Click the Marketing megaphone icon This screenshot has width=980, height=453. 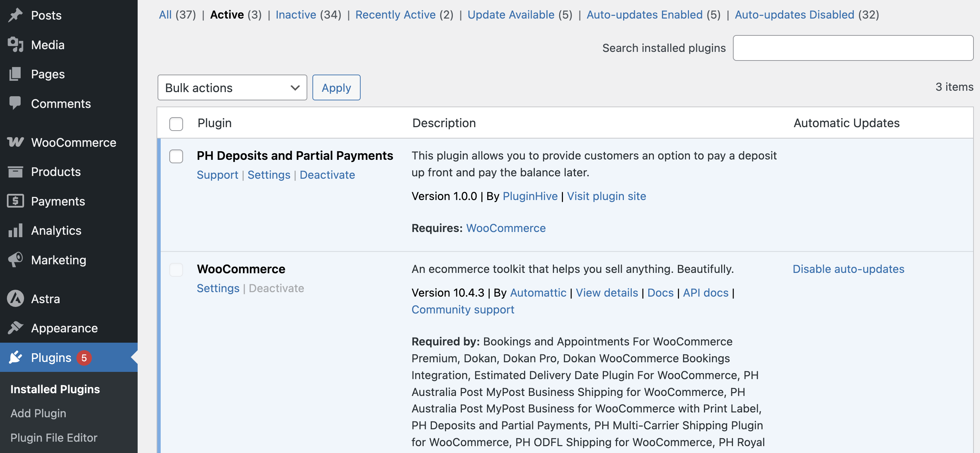point(15,260)
